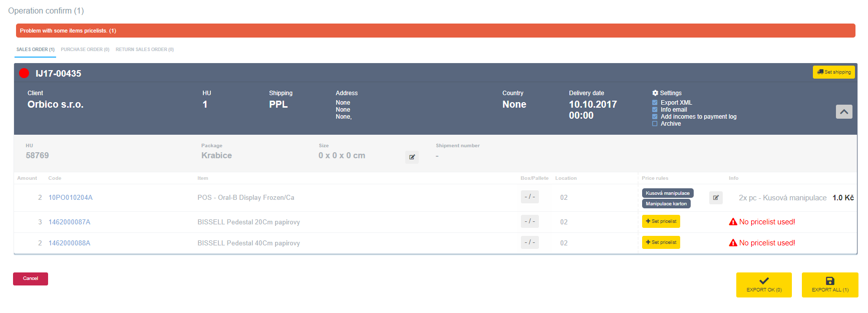
Task: Click the red status circle by IJ17-00435
Action: click(24, 73)
